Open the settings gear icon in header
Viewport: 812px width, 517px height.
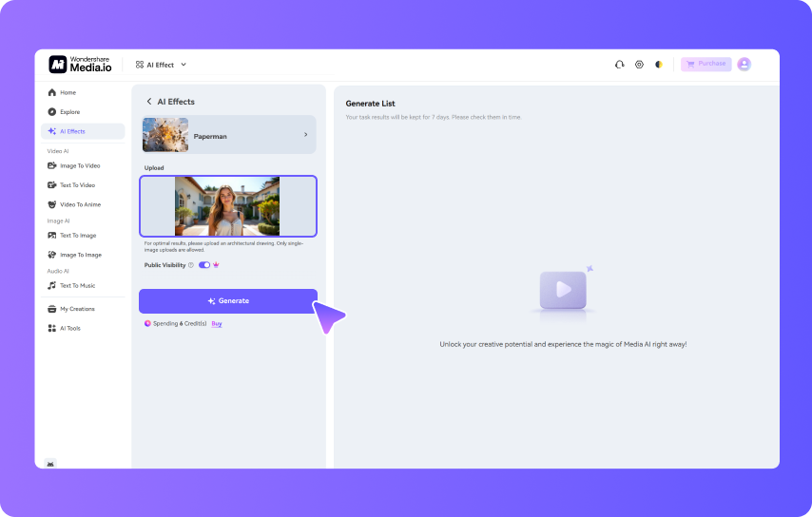[x=639, y=65]
